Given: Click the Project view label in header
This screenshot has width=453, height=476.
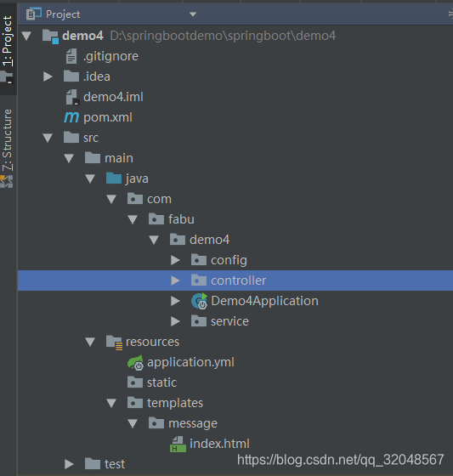Looking at the screenshot, I should coord(63,14).
